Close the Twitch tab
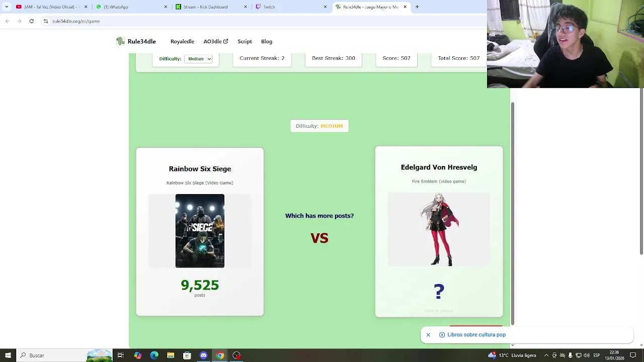 325,7
